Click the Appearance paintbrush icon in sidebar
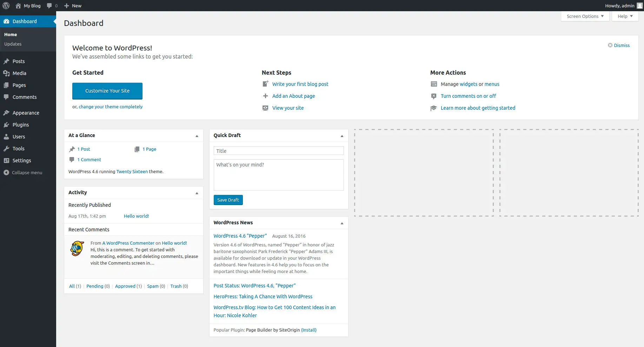Viewport: 644px width, 347px height. tap(6, 113)
